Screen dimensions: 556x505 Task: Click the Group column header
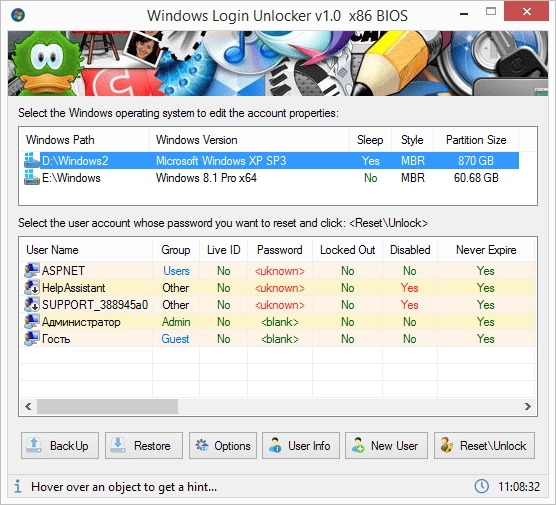coord(176,250)
